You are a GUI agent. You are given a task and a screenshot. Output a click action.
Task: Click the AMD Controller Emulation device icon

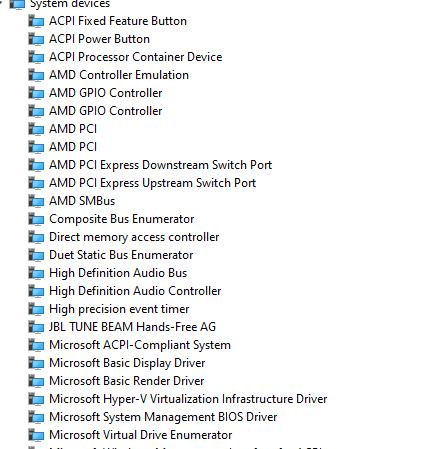[x=36, y=75]
